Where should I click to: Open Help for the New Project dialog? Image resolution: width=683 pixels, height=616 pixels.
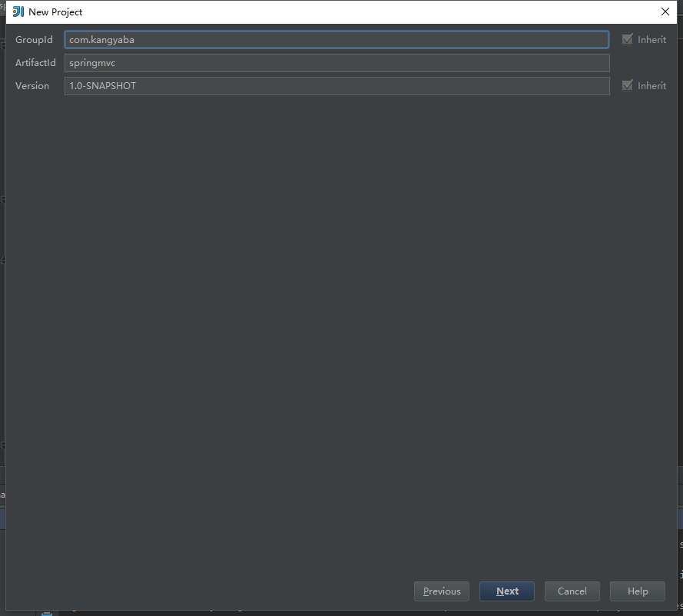click(638, 591)
